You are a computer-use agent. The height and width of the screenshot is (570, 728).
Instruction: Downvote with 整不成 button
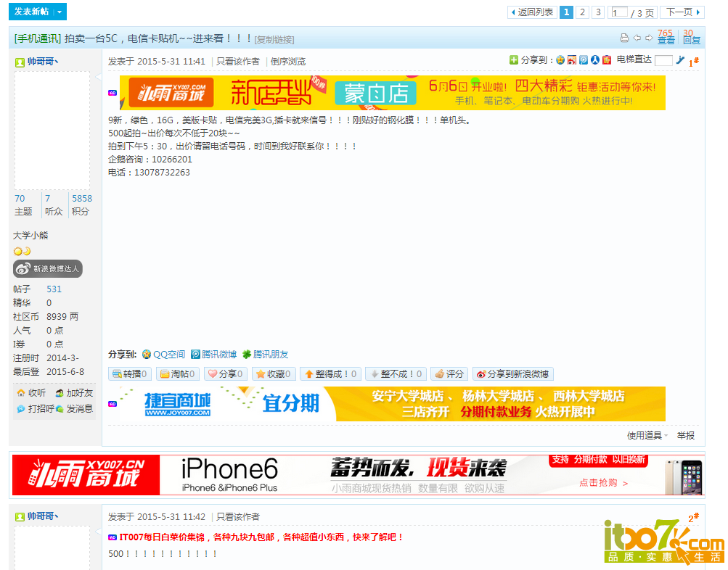coord(396,373)
